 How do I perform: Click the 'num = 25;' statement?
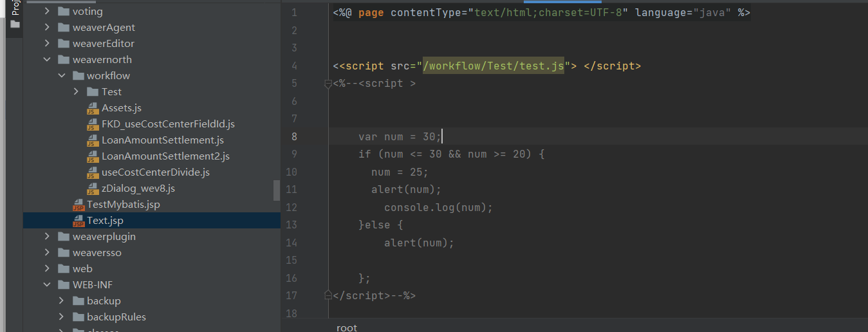[x=400, y=172]
